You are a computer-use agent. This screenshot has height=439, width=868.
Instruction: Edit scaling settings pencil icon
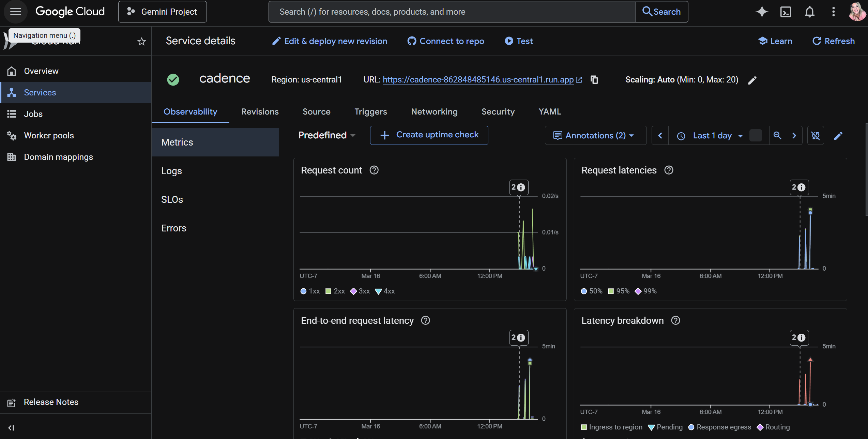[752, 80]
